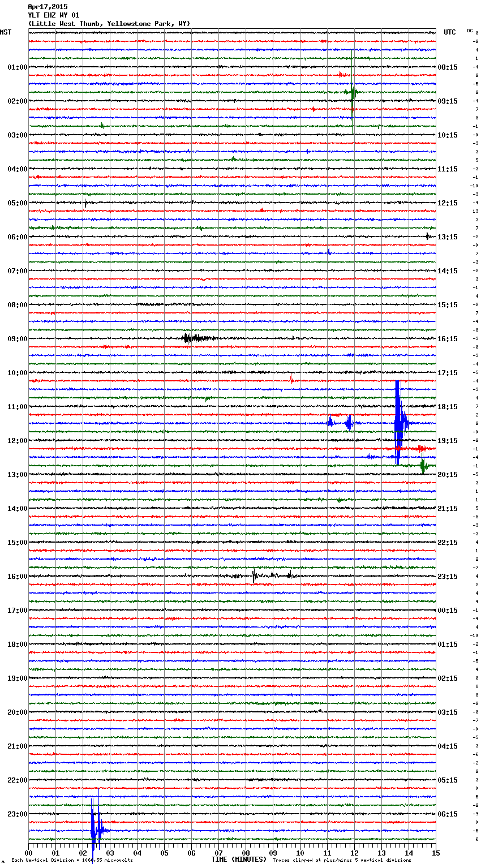Select the 02:00 MST time label
The width and height of the screenshot is (481, 868).
pyautogui.click(x=18, y=101)
